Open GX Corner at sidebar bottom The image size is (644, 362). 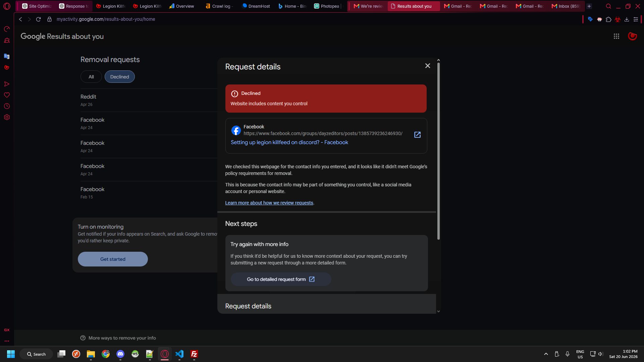pyautogui.click(x=7, y=330)
